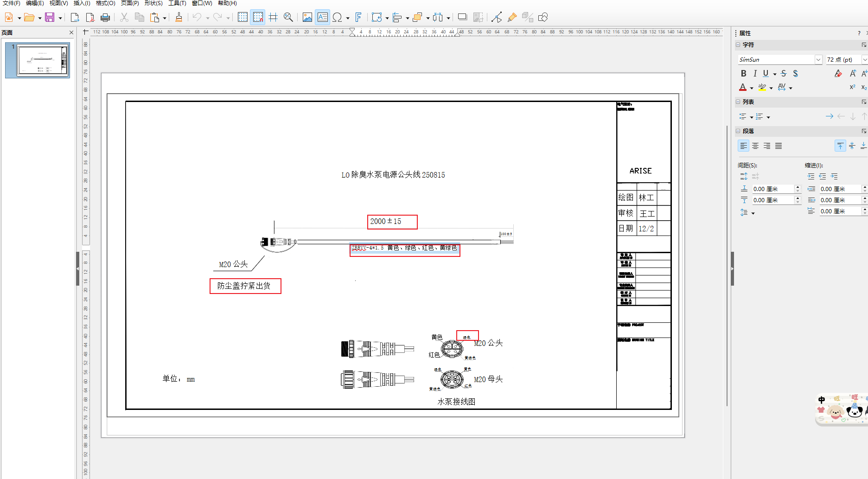
Task: Close the 页面 pages panel
Action: pos(71,32)
